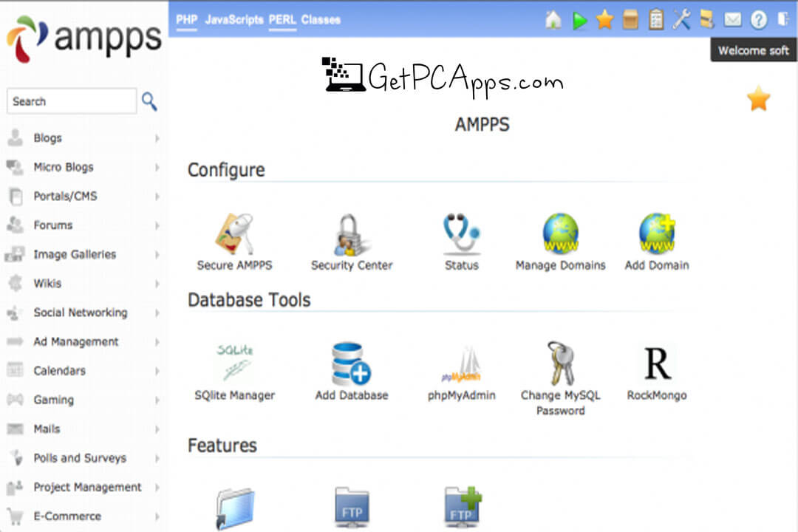Expand the Project Management arrow

click(157, 487)
